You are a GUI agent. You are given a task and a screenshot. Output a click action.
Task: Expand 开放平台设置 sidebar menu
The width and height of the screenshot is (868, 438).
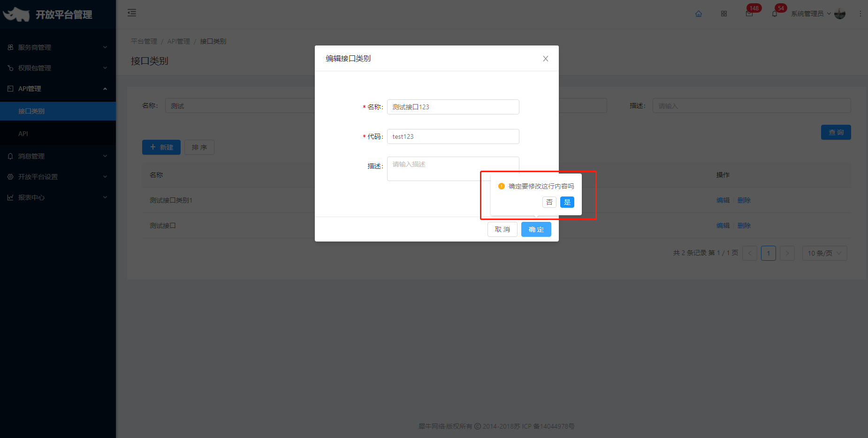pos(58,177)
